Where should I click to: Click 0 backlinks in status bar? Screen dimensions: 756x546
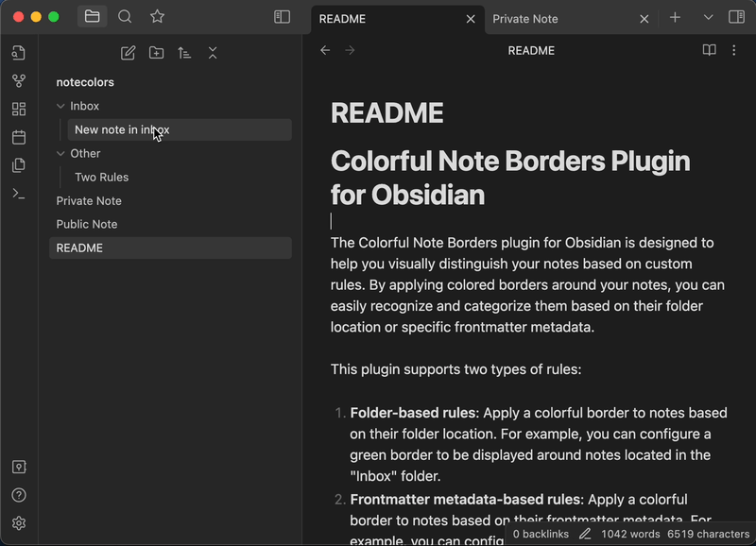[x=541, y=534]
